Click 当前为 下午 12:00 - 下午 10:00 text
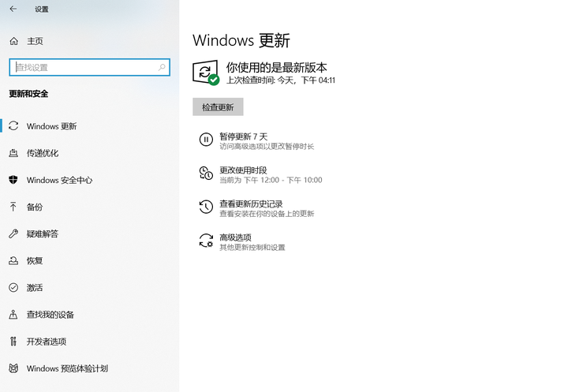 coord(271,180)
